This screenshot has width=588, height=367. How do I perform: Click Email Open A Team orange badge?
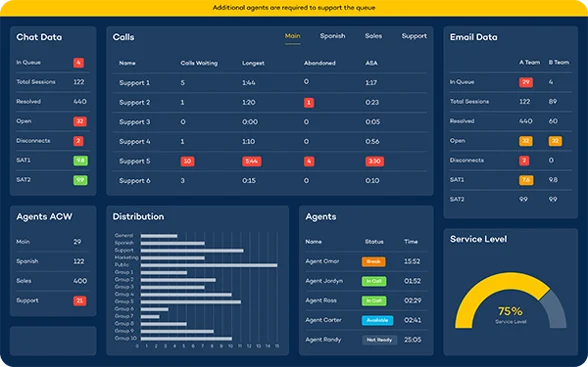pos(526,141)
